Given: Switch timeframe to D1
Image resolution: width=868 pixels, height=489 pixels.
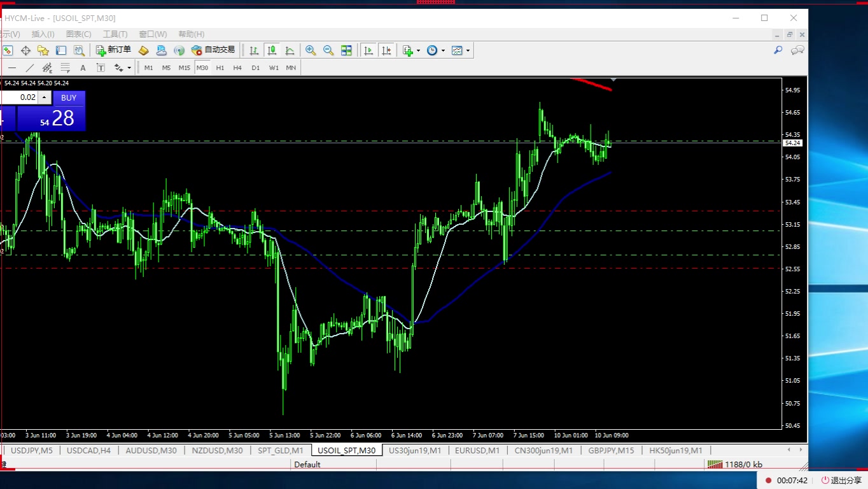Looking at the screenshot, I should (x=255, y=67).
